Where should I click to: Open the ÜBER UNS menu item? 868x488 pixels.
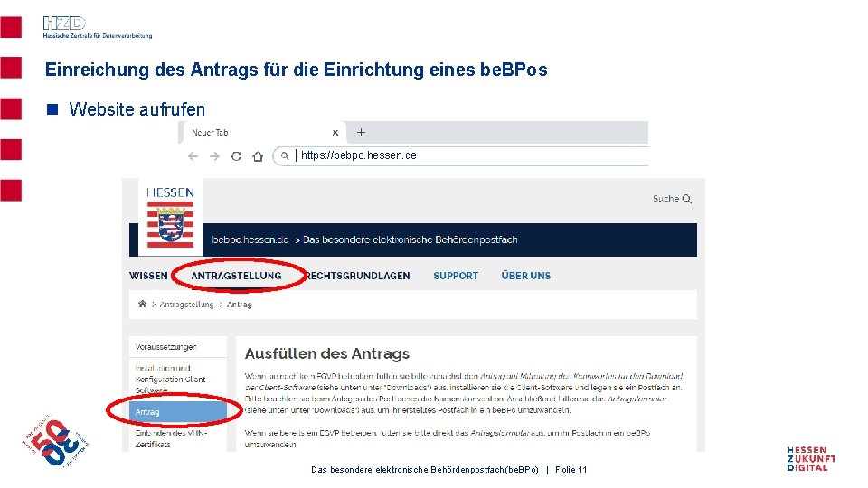click(526, 276)
